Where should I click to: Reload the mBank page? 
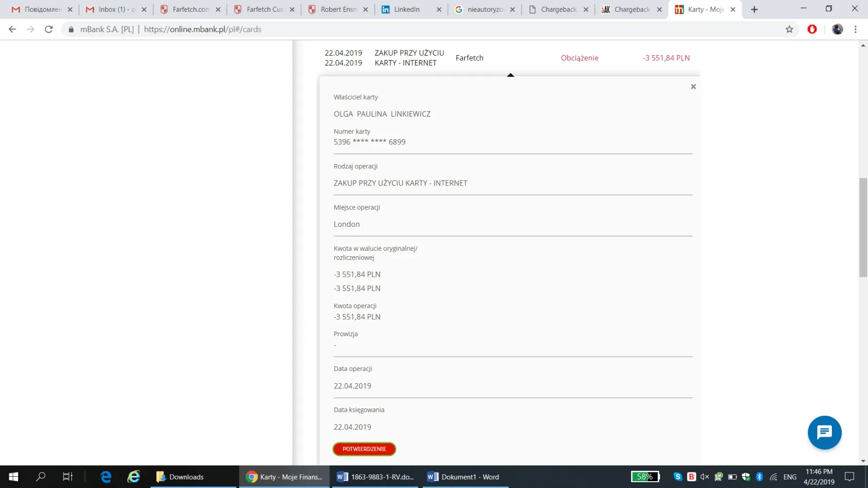tap(48, 29)
